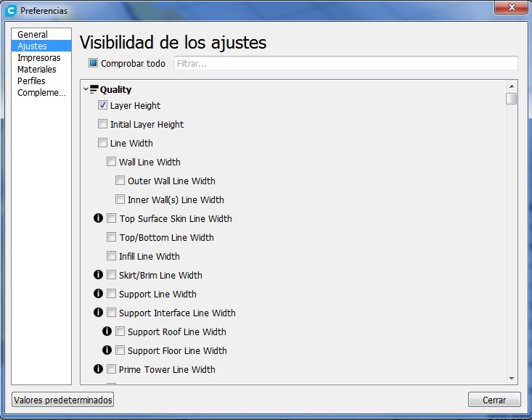Enable Prime Tower Line Width checkbox
Screen dimensions: 532x420
point(111,368)
